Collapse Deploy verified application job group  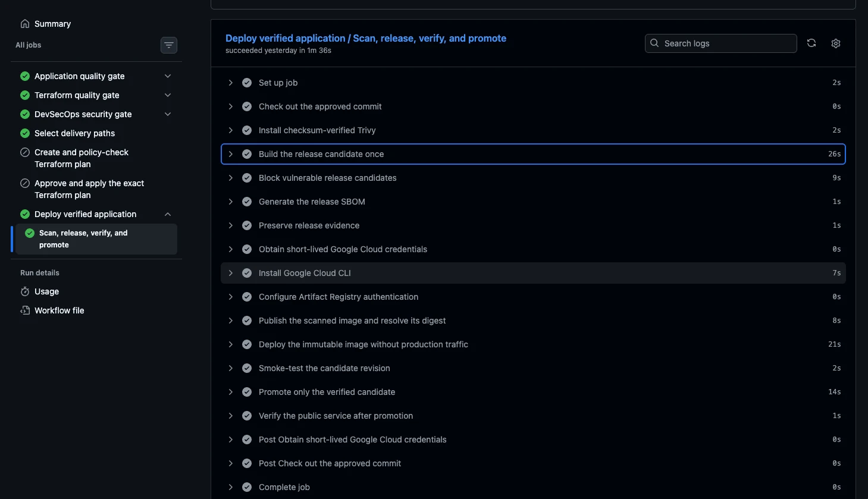click(168, 214)
